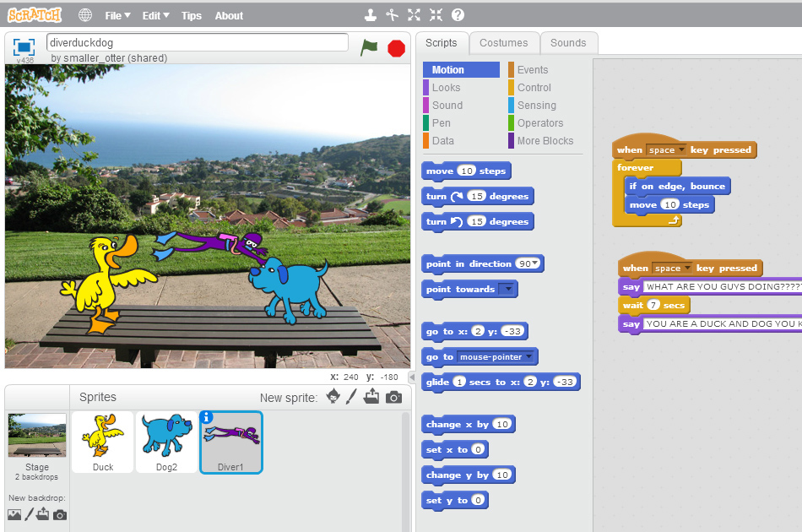This screenshot has height=532, width=802.
Task: Select the duplicate stamp tool
Action: tap(370, 15)
